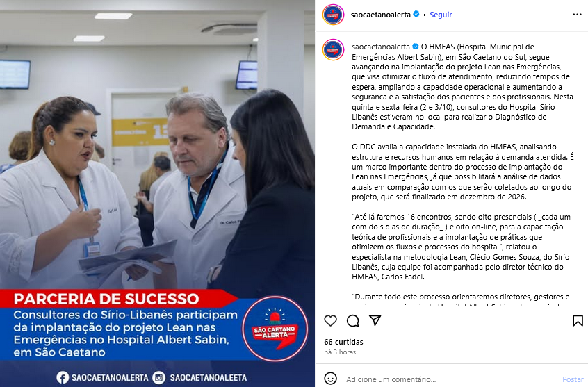Click saocaetanoalerta header profile avatar

point(333,15)
